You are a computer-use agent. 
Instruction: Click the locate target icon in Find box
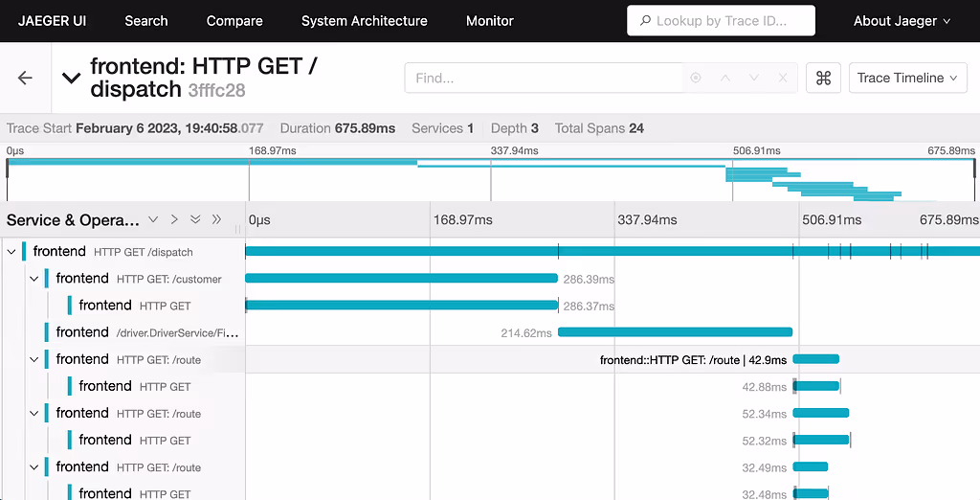click(696, 79)
